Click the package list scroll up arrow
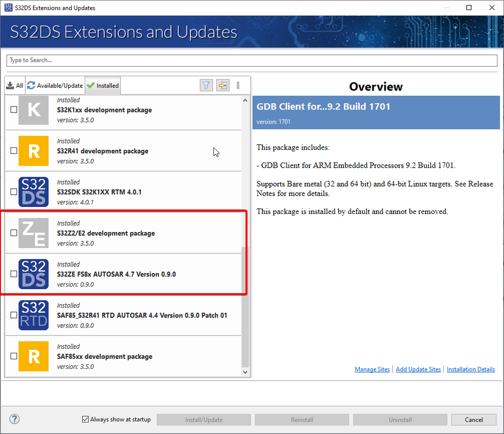 tap(245, 100)
